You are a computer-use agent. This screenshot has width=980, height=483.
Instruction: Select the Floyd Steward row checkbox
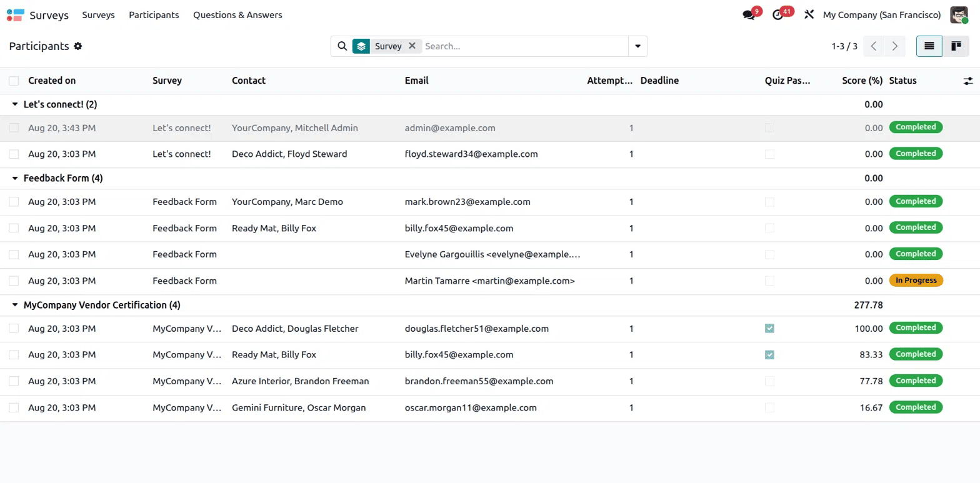pyautogui.click(x=14, y=154)
